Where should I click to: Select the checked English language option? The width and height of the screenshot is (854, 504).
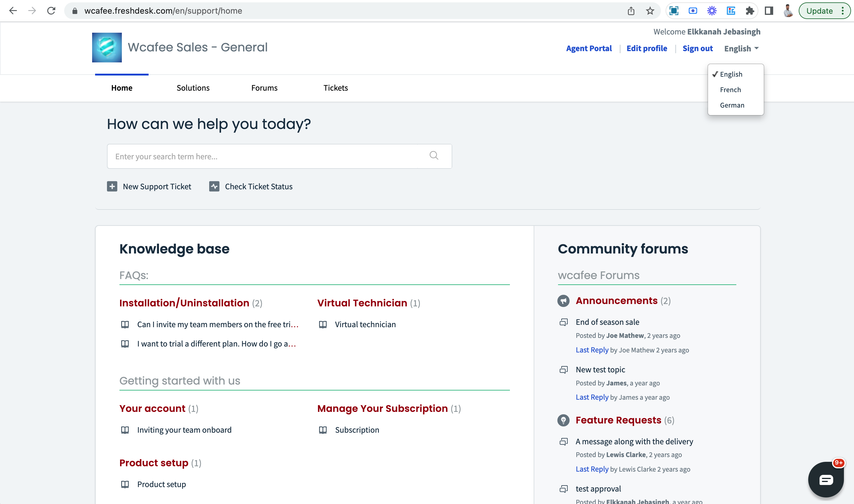click(x=731, y=74)
